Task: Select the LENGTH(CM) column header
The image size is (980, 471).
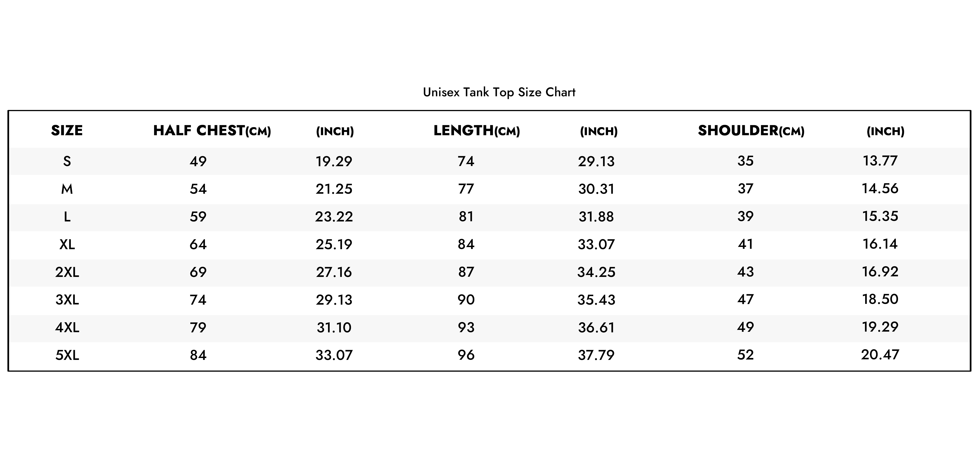Action: coord(476,131)
